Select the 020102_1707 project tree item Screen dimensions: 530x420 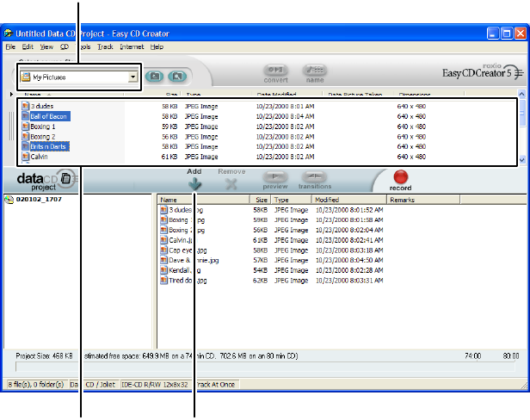pos(39,199)
